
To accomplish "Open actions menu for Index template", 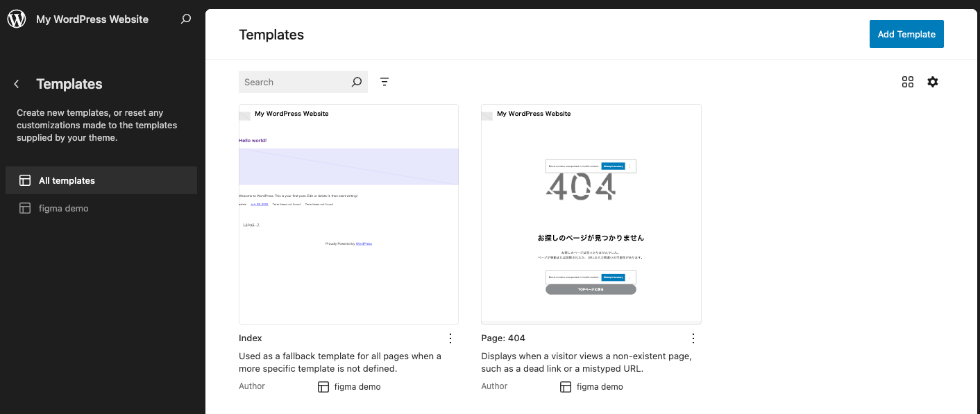I will tap(450, 338).
